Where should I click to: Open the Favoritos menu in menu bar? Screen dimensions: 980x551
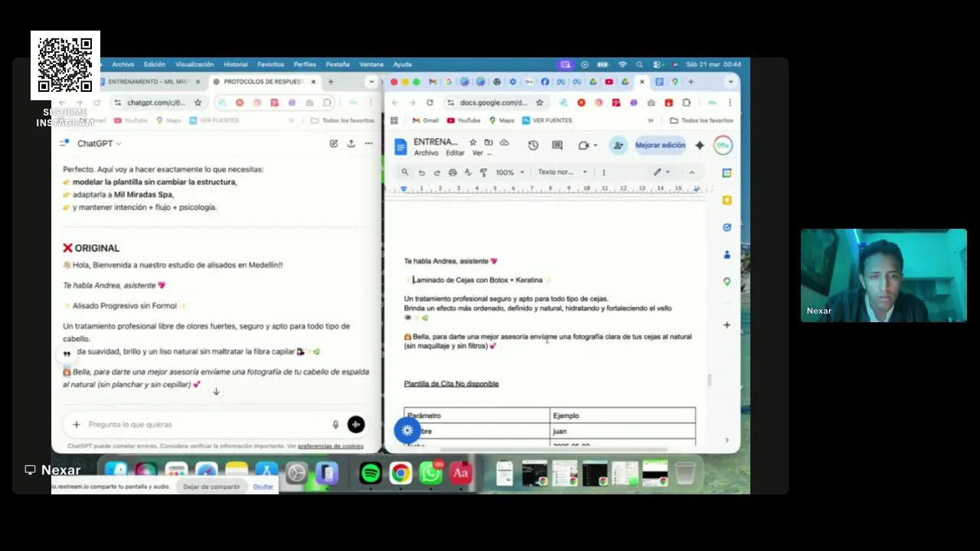click(x=270, y=64)
